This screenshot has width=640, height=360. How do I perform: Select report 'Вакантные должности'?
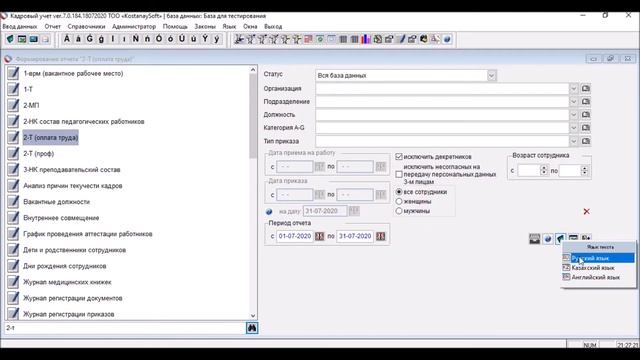point(56,202)
